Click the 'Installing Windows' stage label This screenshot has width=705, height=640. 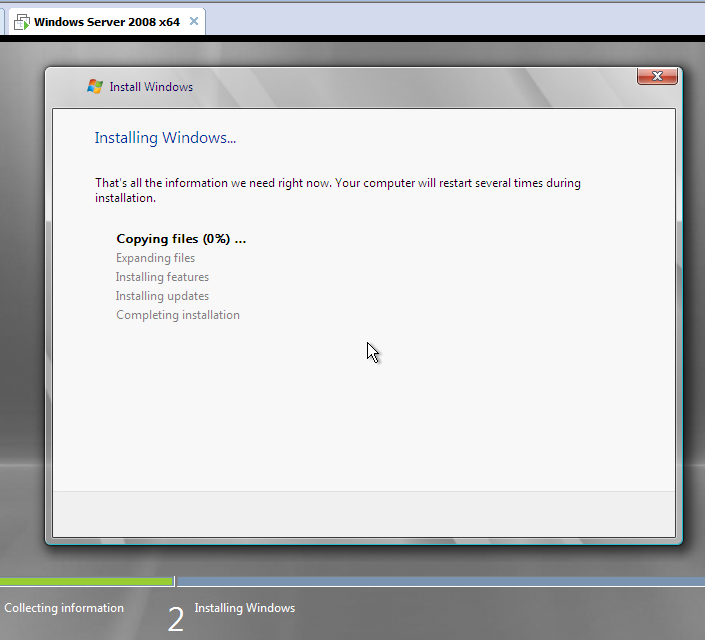[245, 608]
